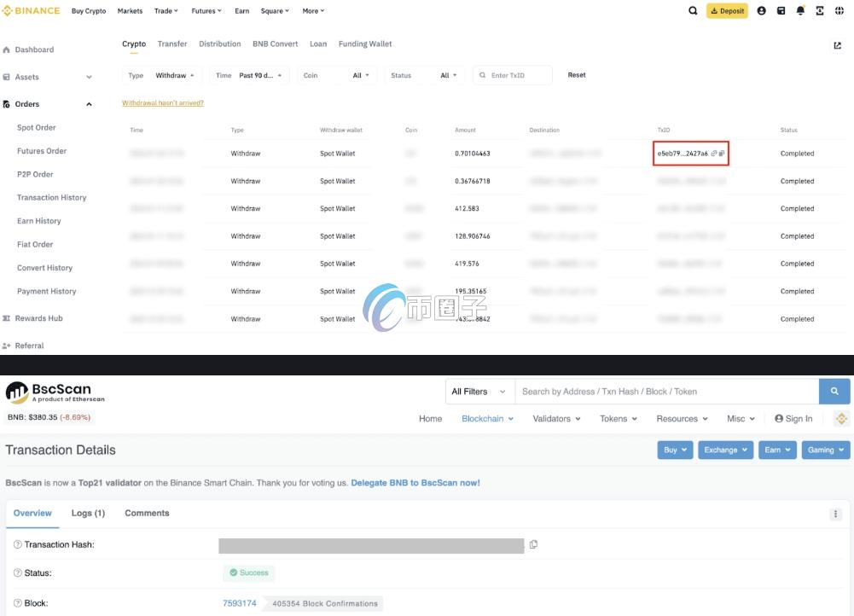Open the Logs (1) tab
This screenshot has height=616, width=854.
coord(88,513)
